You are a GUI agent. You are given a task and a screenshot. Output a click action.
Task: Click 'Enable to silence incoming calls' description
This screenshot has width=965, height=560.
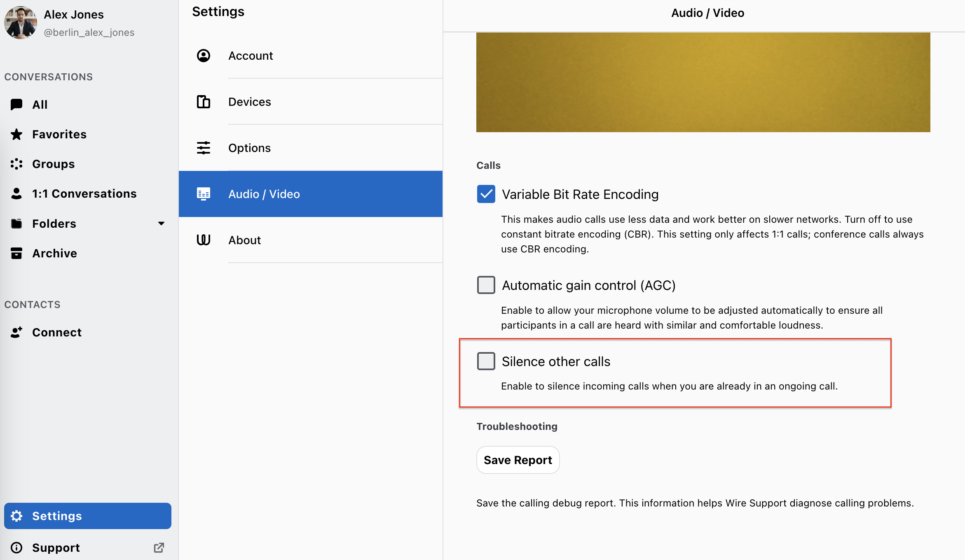coord(669,386)
